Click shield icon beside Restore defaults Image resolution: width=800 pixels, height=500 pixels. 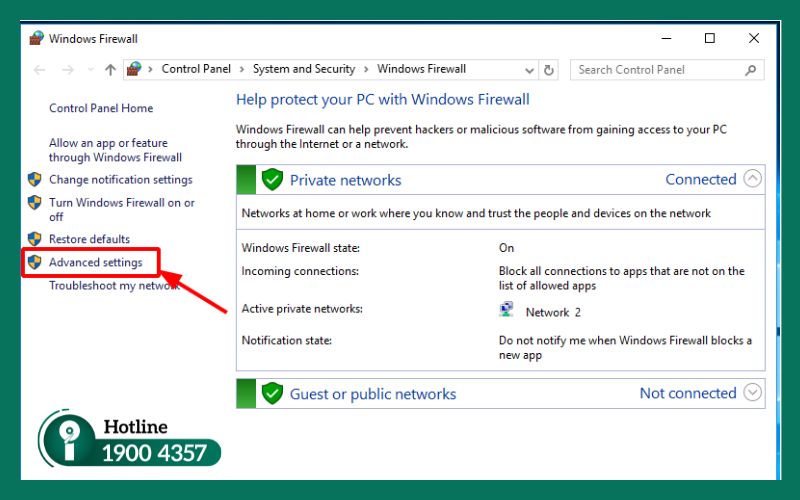(35, 239)
